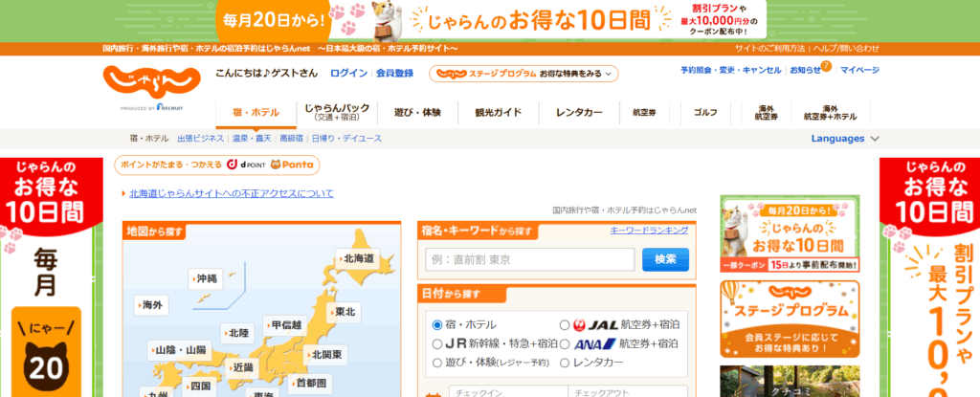This screenshot has height=397, width=980.
Task: Go to マイページ
Action: pyautogui.click(x=859, y=70)
